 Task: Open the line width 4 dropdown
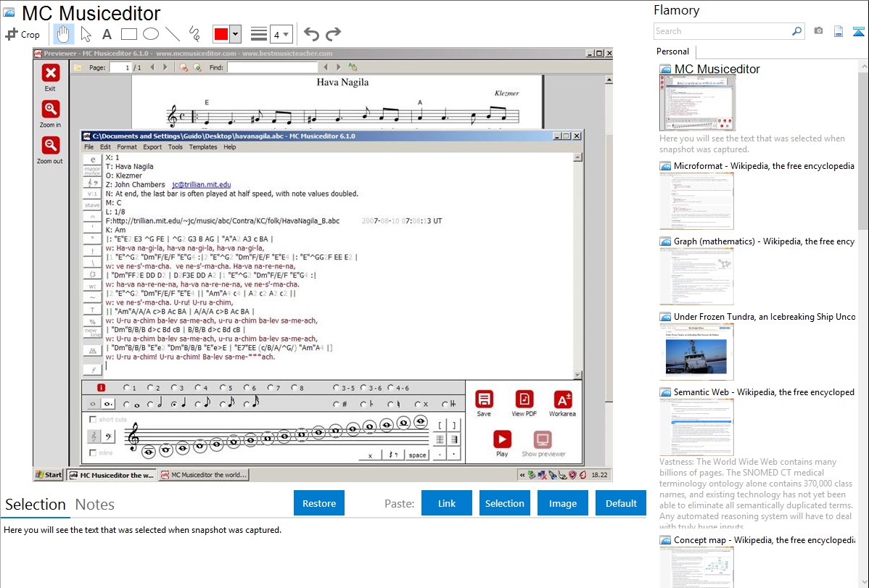281,34
